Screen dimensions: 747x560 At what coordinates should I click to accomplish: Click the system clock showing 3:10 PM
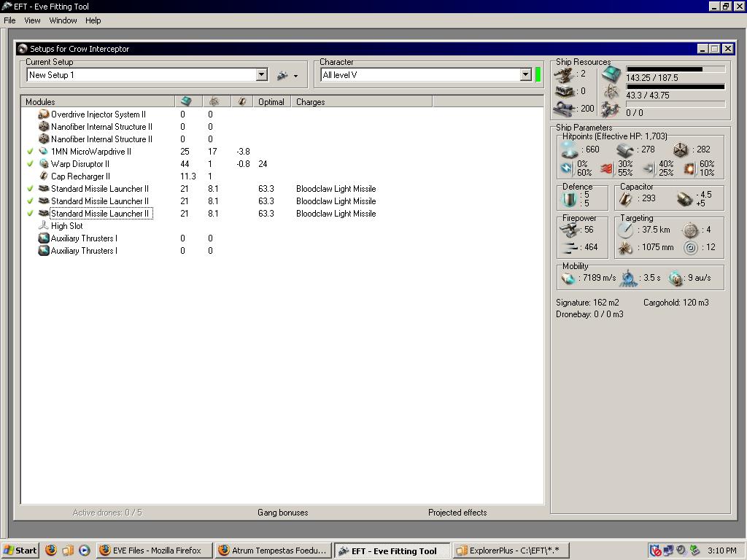point(721,551)
